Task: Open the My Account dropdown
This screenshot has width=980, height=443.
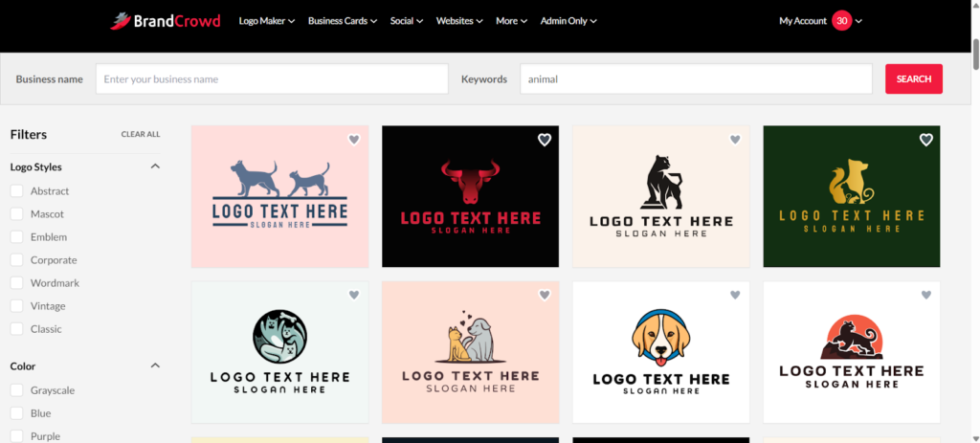Action: (x=820, y=21)
